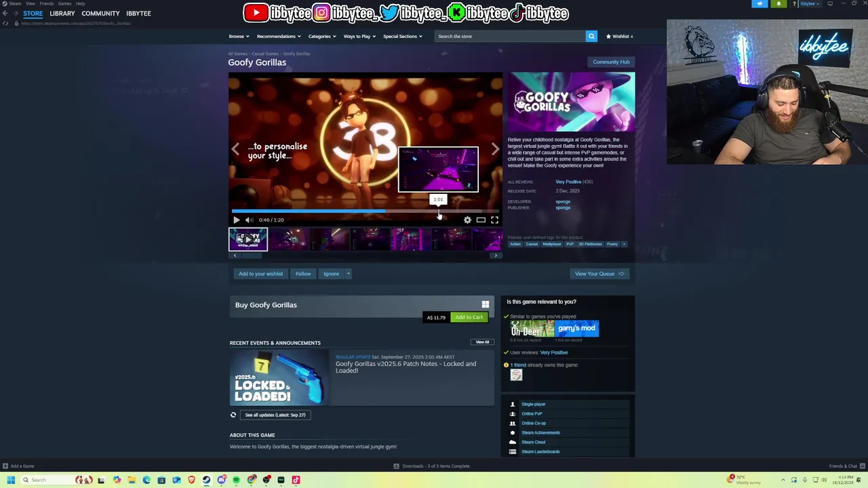Open the Action tag
Image resolution: width=868 pixels, height=488 pixels.
515,244
